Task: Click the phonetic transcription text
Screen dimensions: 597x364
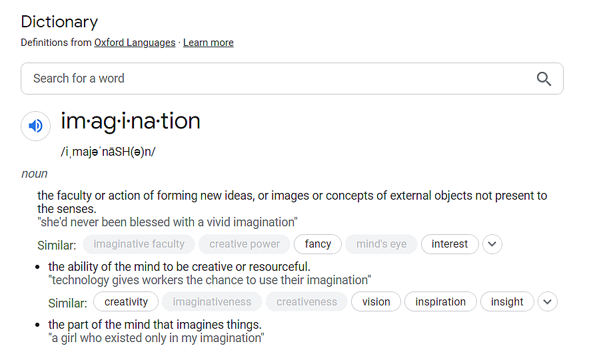Action: 108,152
